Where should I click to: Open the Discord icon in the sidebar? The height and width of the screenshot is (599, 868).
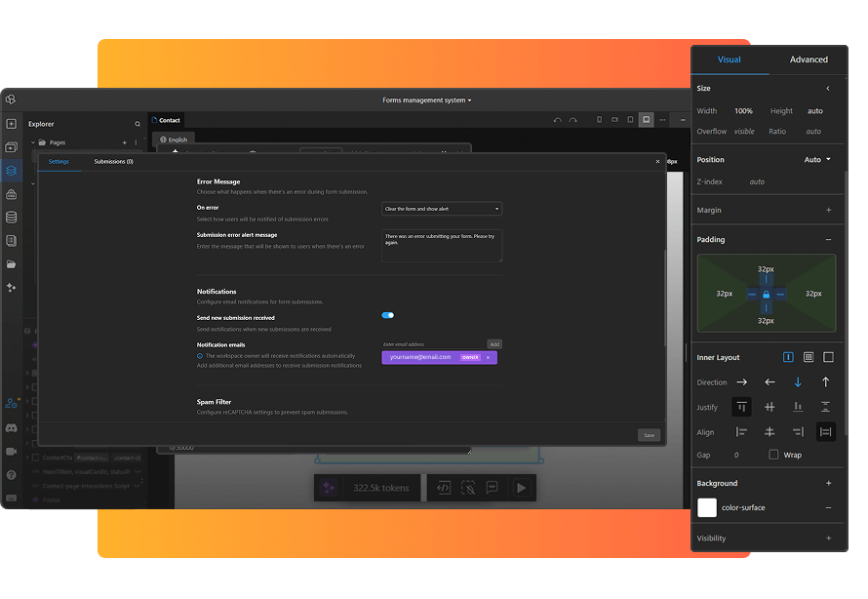tap(10, 427)
